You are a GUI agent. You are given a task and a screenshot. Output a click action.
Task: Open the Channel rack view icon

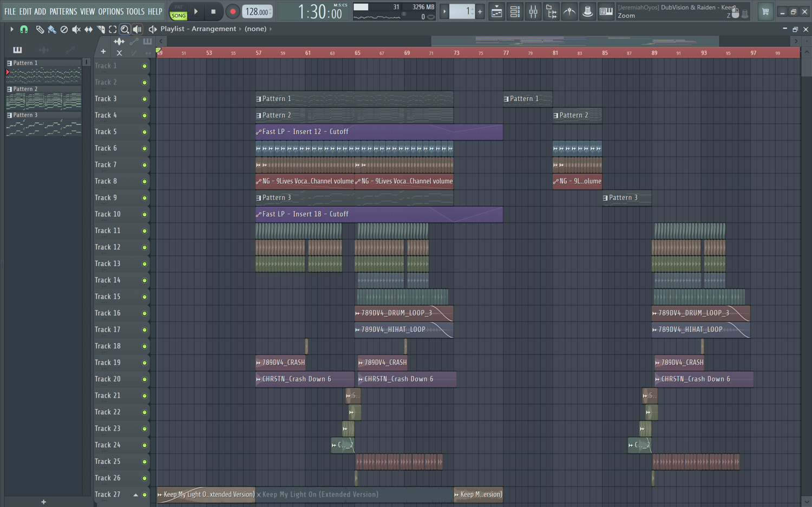click(x=515, y=11)
